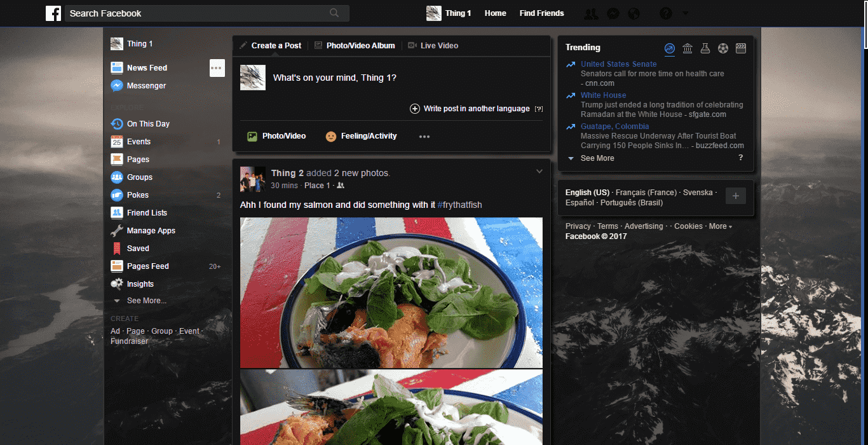Open the Terms footer link
The height and width of the screenshot is (445, 868).
pos(607,226)
